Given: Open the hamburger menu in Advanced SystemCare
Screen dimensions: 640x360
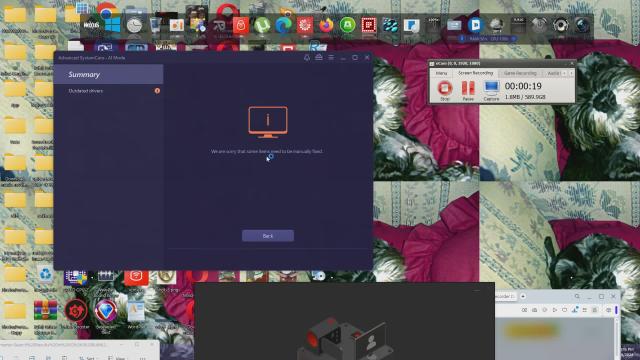Looking at the screenshot, I should pyautogui.click(x=331, y=58).
